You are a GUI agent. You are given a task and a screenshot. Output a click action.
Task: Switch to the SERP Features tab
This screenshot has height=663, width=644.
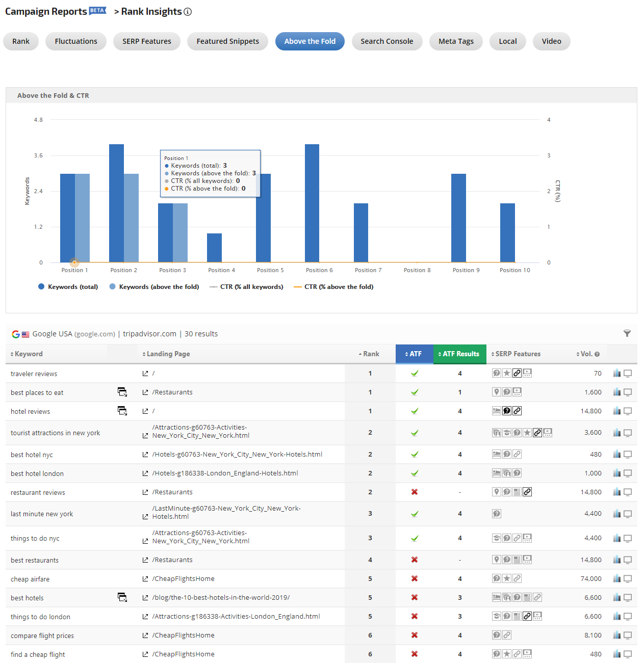point(147,41)
